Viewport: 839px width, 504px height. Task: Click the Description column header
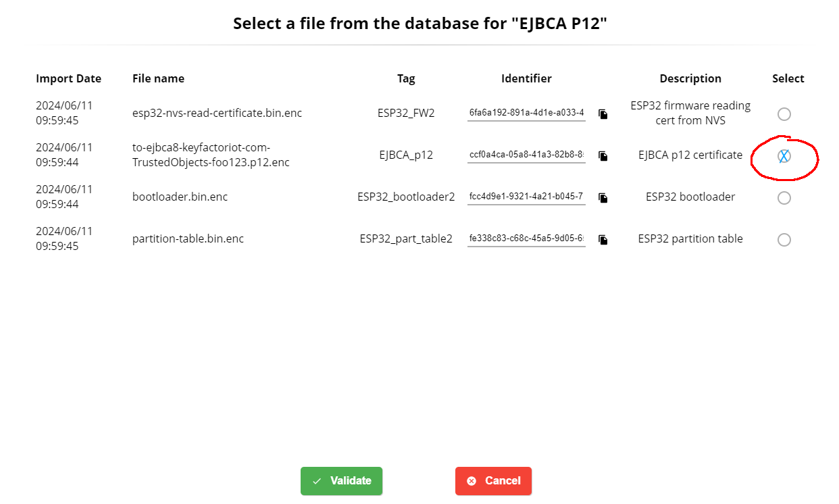690,78
